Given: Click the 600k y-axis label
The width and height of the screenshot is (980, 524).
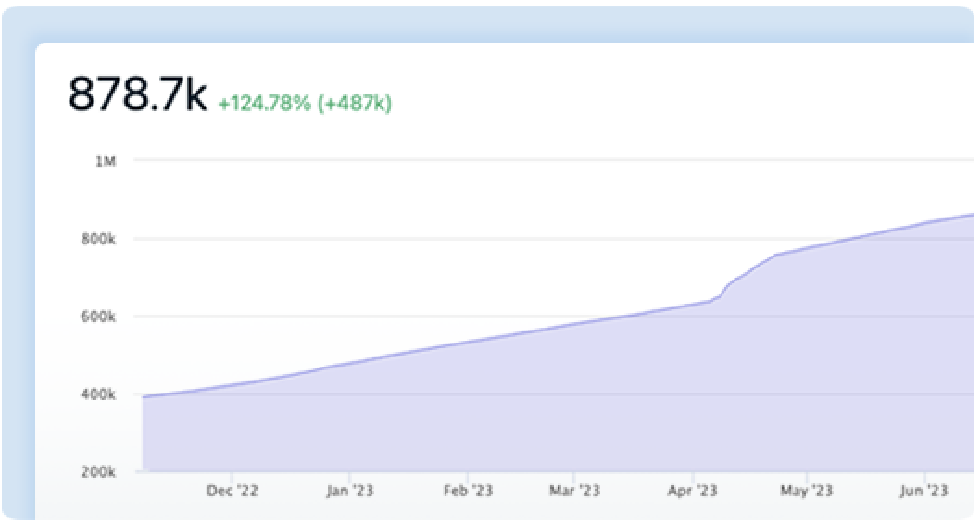Looking at the screenshot, I should coord(98,318).
